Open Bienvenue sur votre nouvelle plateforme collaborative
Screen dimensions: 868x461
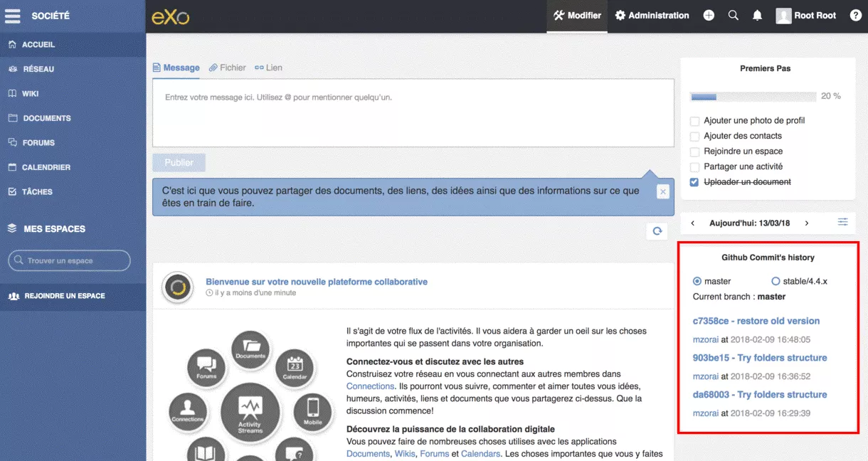coord(317,282)
